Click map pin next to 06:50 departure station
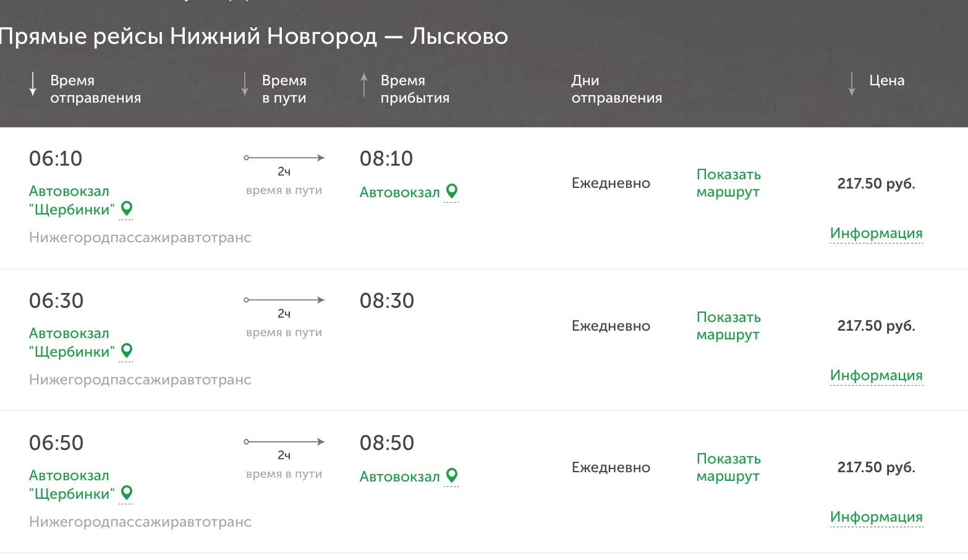Image resolution: width=968 pixels, height=560 pixels. point(127,493)
